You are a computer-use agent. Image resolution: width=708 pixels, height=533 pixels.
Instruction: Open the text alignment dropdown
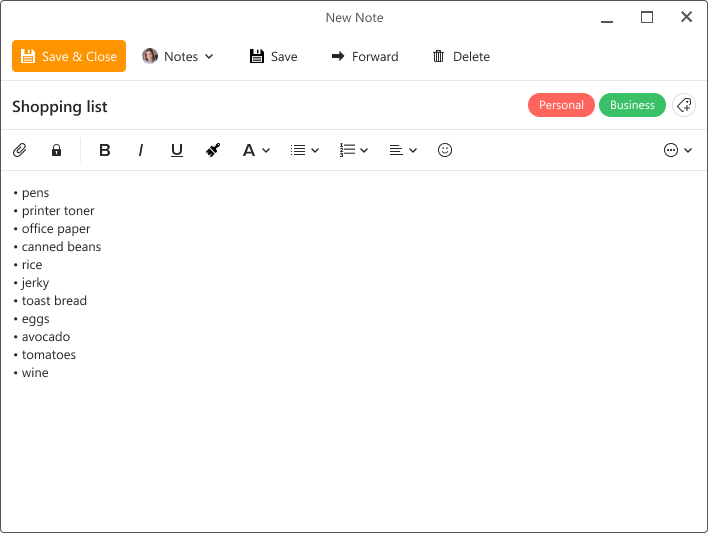click(403, 150)
